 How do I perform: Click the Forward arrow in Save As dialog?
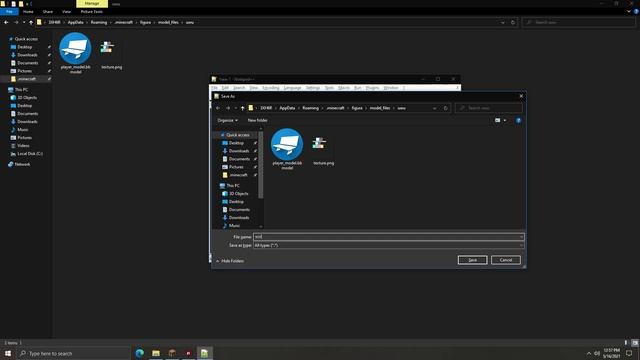[x=228, y=108]
